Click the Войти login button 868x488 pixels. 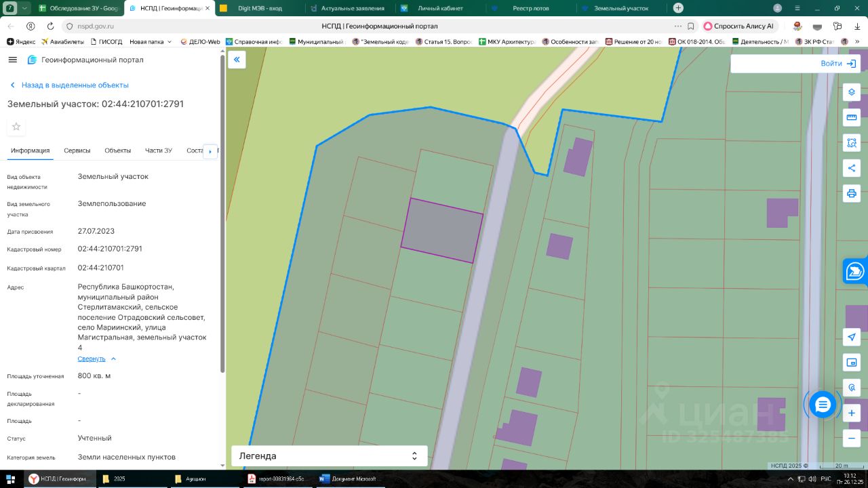click(x=838, y=63)
